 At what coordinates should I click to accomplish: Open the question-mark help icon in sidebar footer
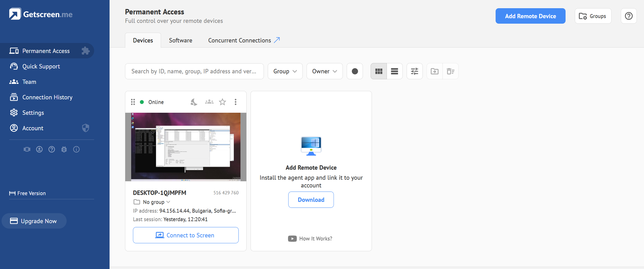pyautogui.click(x=52, y=149)
